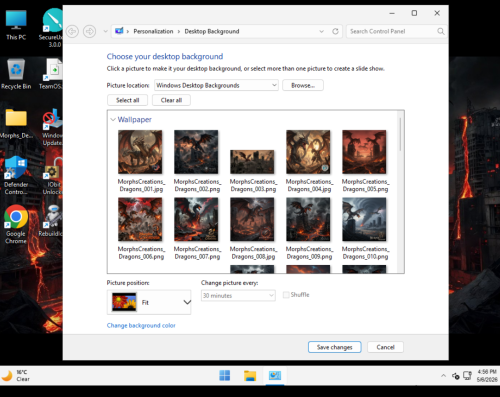
Task: Select Dragons_001.jpg wallpaper thumbnail
Action: tap(140, 152)
